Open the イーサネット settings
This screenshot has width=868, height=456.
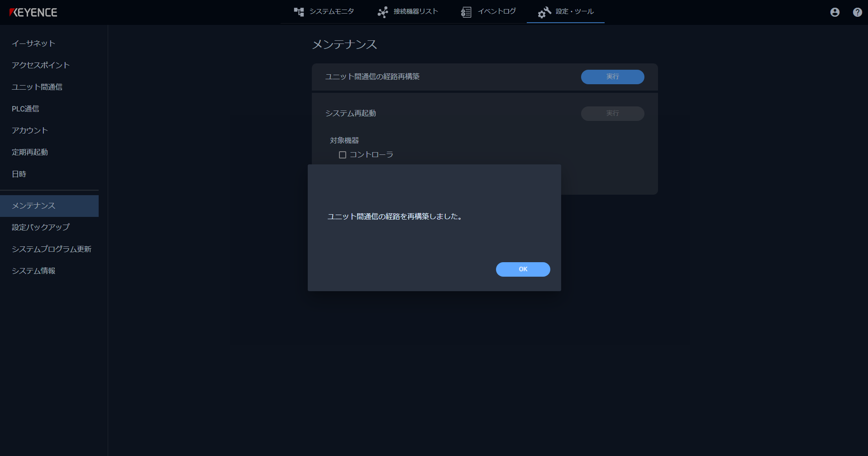point(33,43)
